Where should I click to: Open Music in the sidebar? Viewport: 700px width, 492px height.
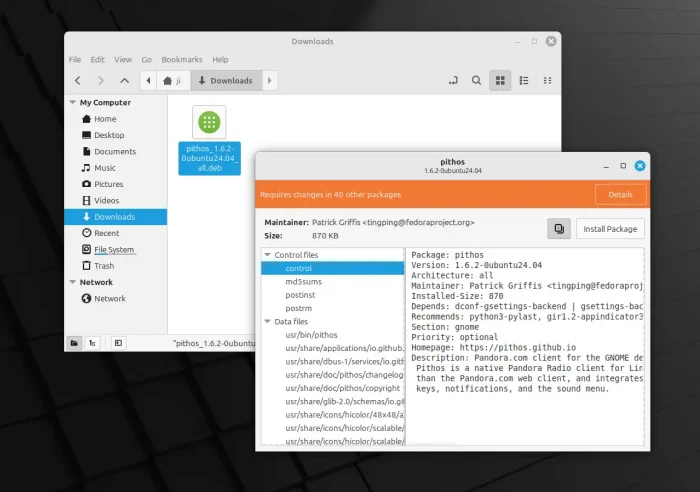click(116, 168)
